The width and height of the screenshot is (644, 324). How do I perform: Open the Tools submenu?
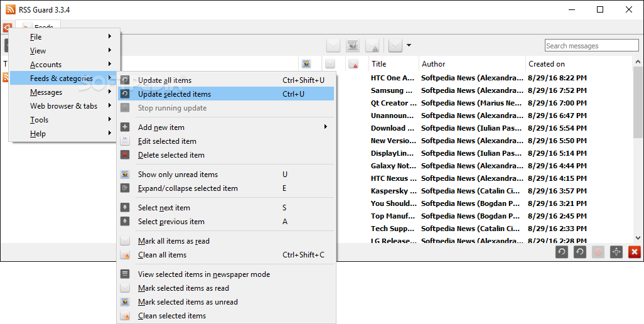[65, 119]
